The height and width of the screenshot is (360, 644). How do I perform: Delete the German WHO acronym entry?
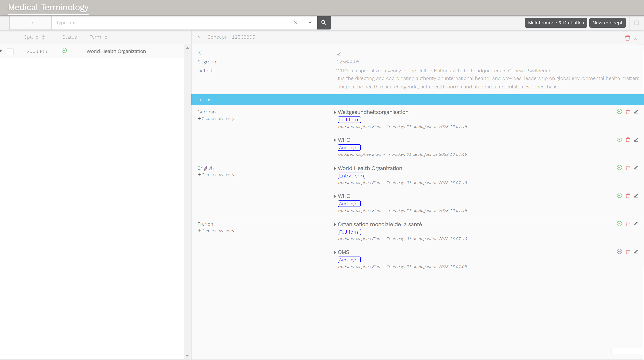pos(628,140)
